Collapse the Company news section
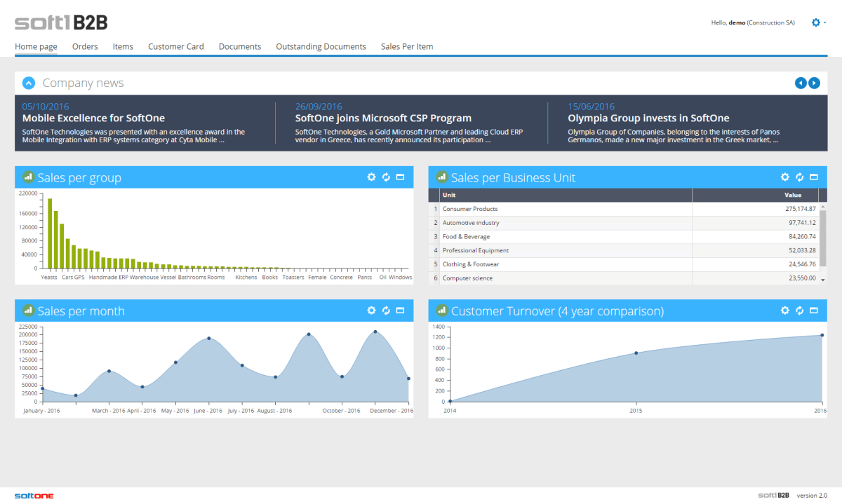 click(x=29, y=83)
